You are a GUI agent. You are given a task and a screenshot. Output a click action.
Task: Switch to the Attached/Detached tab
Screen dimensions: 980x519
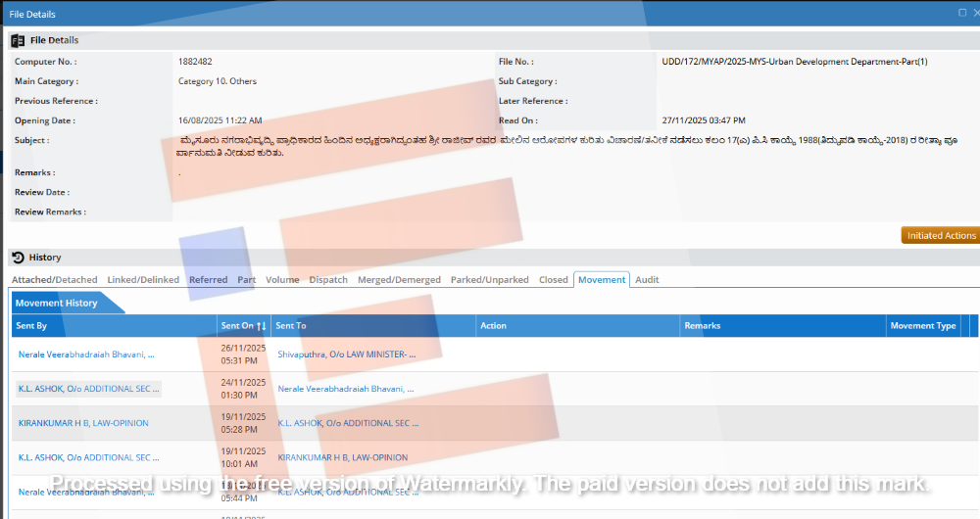tap(54, 280)
